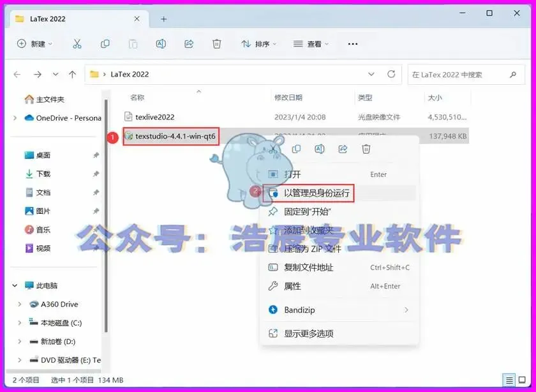
Task: Open the 查看 (View) dropdown
Action: pyautogui.click(x=311, y=44)
